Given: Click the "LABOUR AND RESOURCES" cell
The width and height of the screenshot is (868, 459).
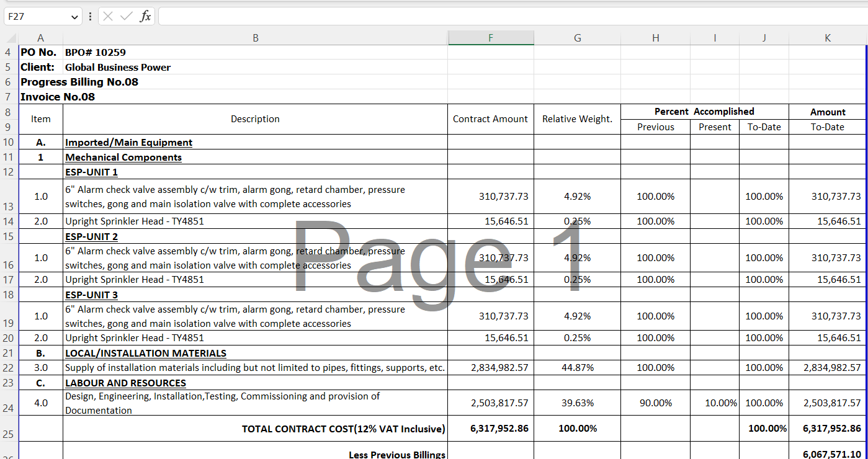Looking at the screenshot, I should [255, 383].
